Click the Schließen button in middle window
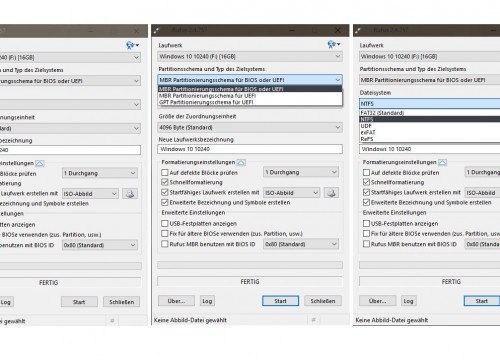This screenshot has width=500, height=360. 323,301
